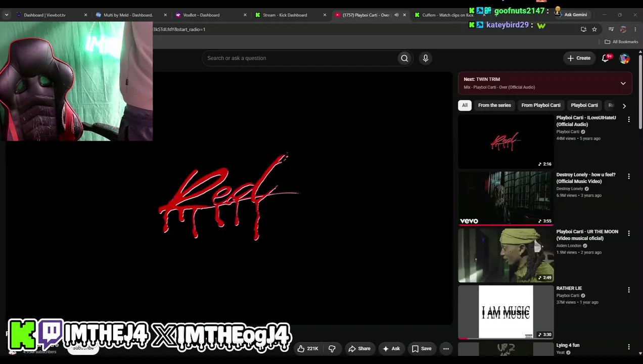Open the tab search dropdown arrow

(7, 15)
